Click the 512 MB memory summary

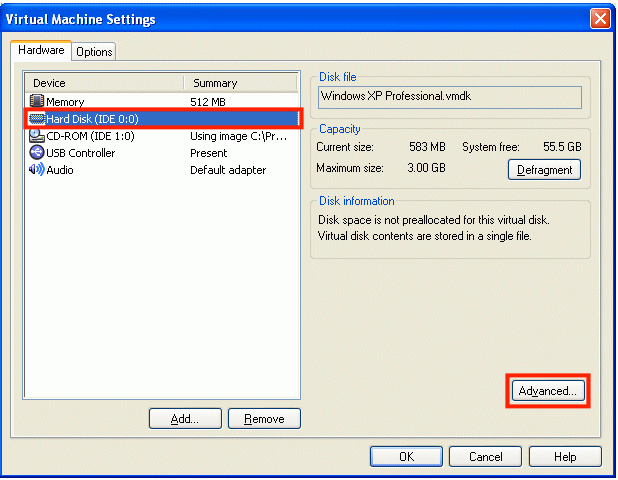208,102
